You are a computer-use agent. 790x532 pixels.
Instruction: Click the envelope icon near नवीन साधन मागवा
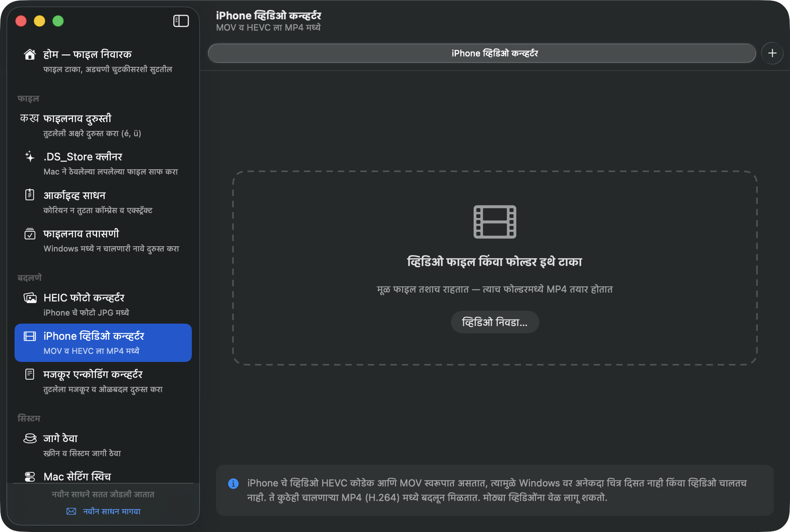(71, 511)
